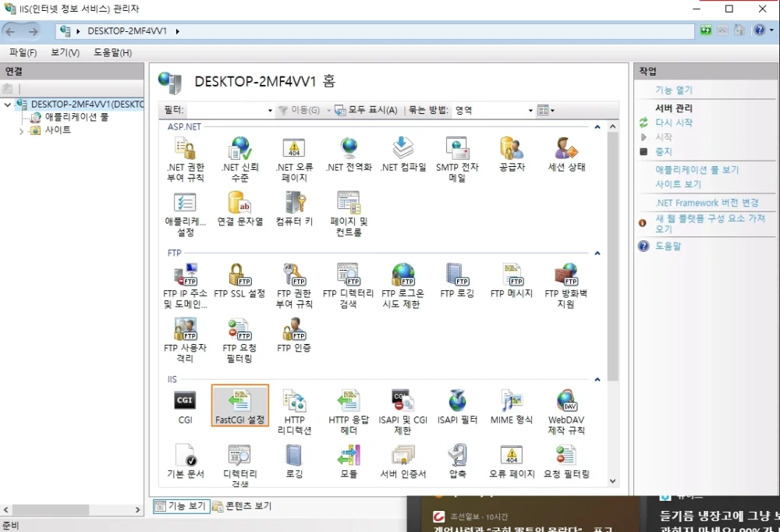
Task: Switch to the 기능 보기 tab
Action: 181,506
